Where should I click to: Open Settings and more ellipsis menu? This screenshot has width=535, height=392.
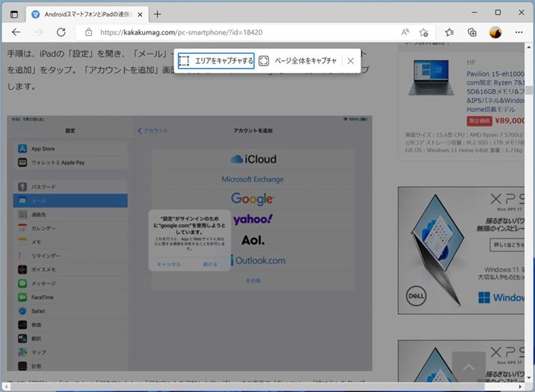click(x=519, y=32)
